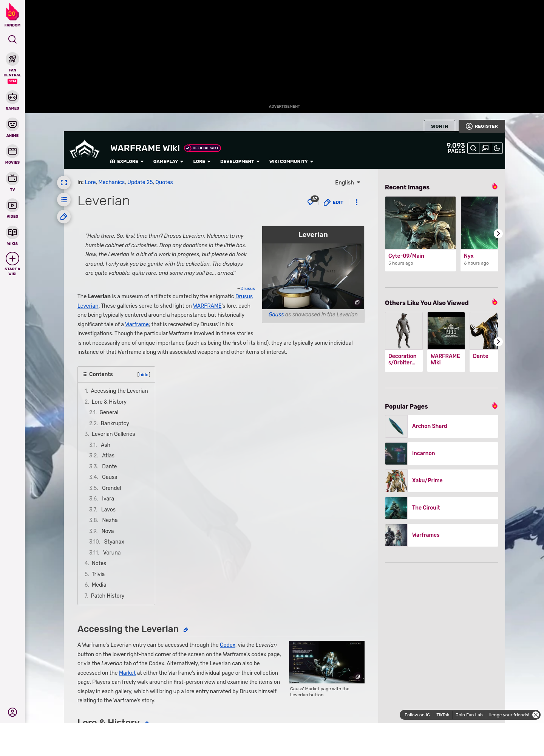This screenshot has height=756, width=544.
Task: Click the enlarge icon on Gauss infobox image
Action: [357, 302]
